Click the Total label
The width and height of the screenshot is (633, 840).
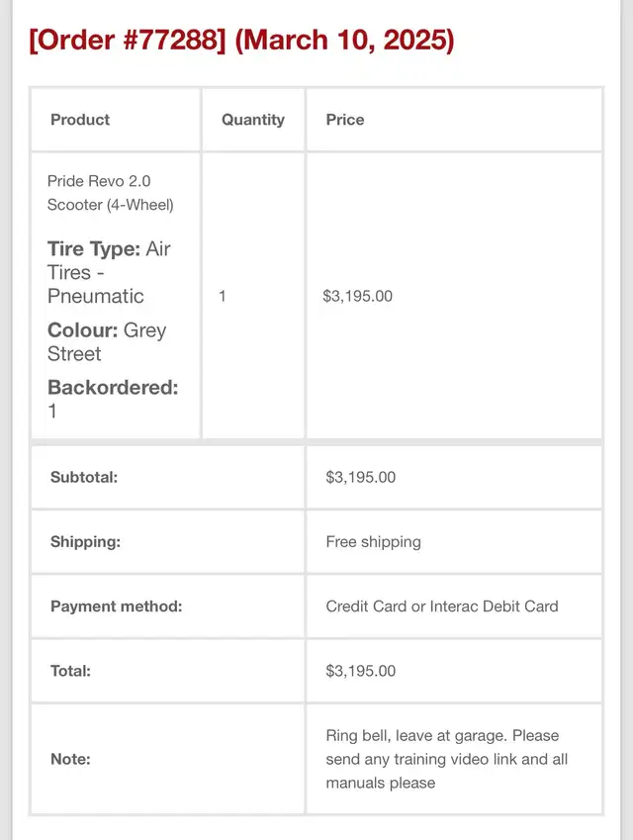click(70, 671)
